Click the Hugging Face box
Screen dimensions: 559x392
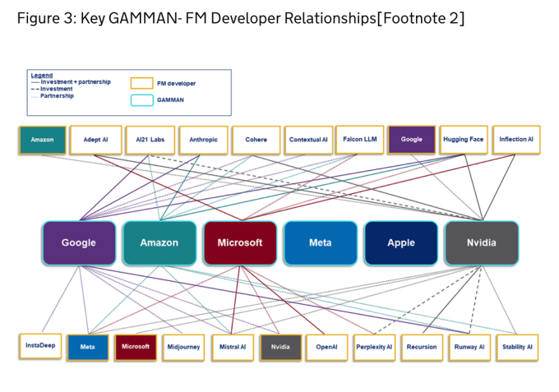pyautogui.click(x=464, y=140)
